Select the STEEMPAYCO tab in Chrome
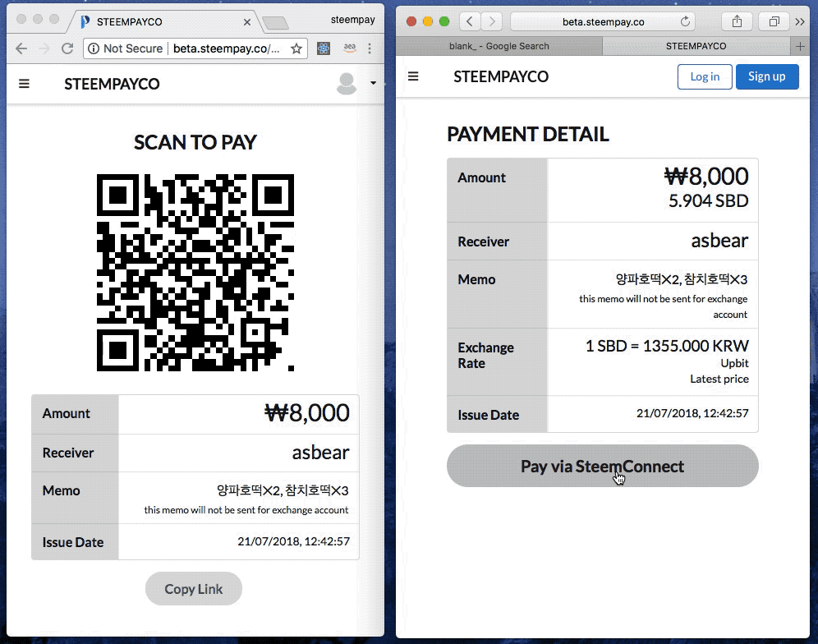This screenshot has height=644, width=818. 162,22
